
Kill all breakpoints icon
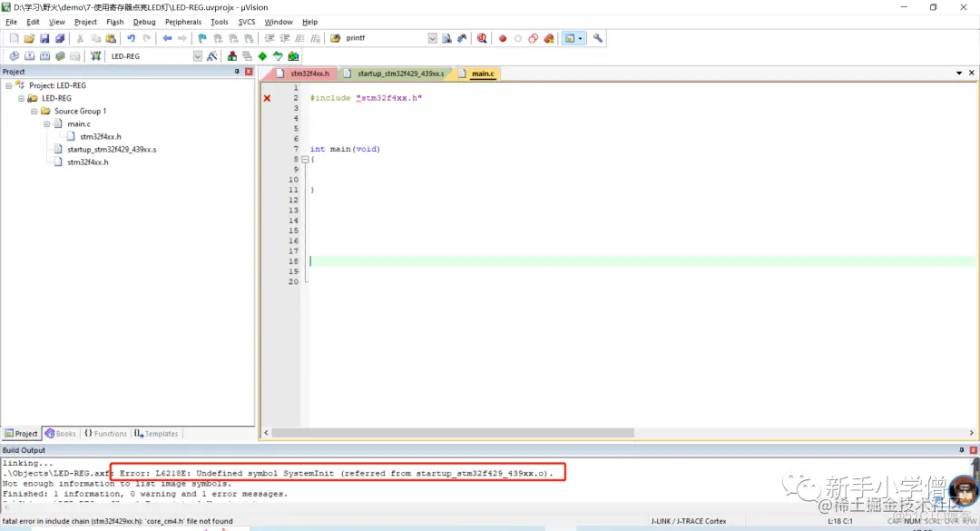549,38
